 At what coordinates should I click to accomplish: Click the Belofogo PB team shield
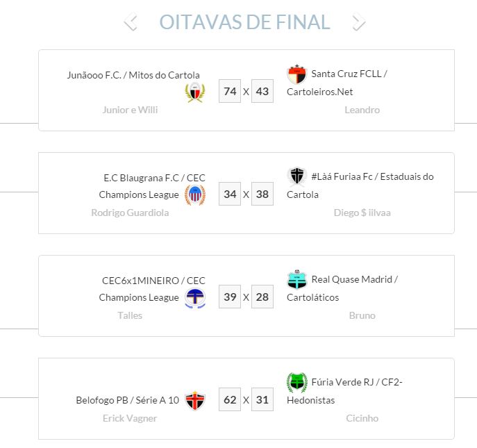(x=195, y=401)
